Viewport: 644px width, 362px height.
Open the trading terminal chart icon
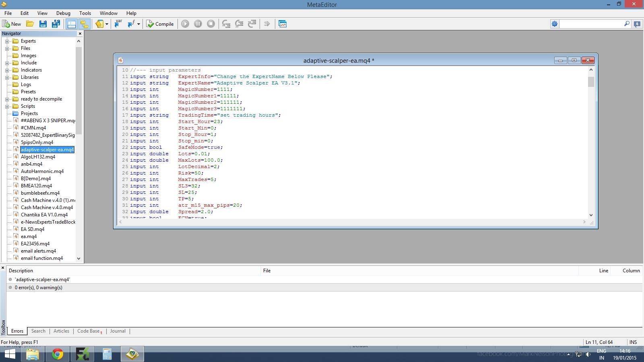(x=283, y=24)
